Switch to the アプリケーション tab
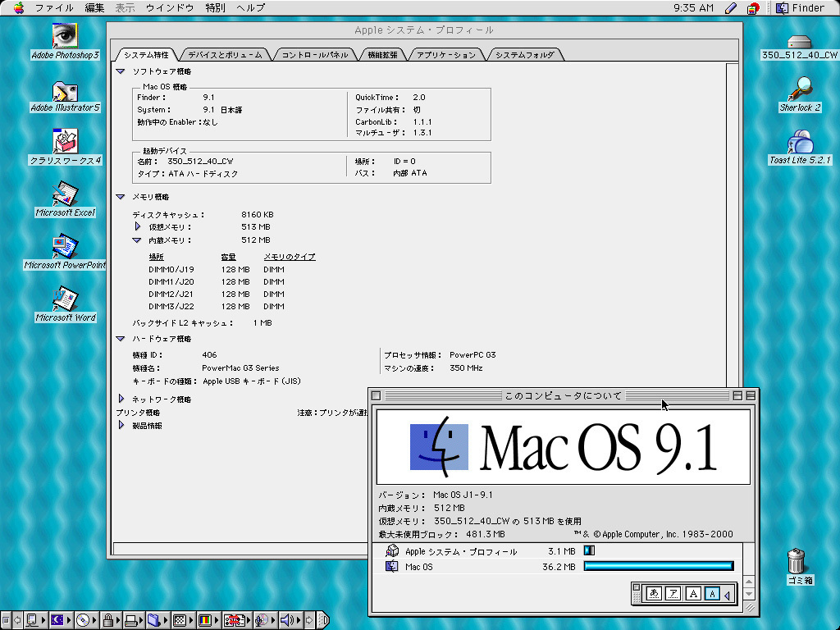Image resolution: width=840 pixels, height=630 pixels. (445, 55)
